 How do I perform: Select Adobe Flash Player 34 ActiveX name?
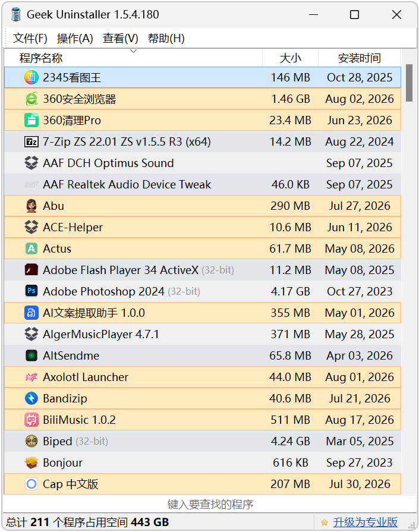click(121, 270)
